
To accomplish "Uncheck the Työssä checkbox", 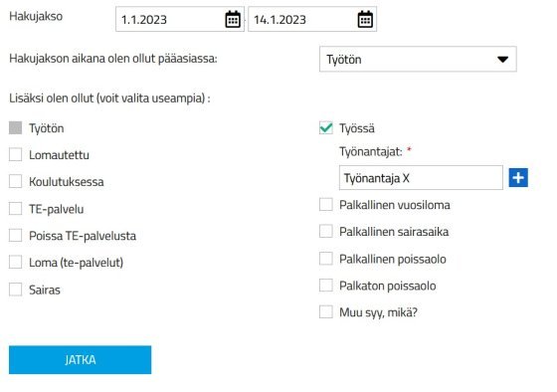I will point(326,128).
